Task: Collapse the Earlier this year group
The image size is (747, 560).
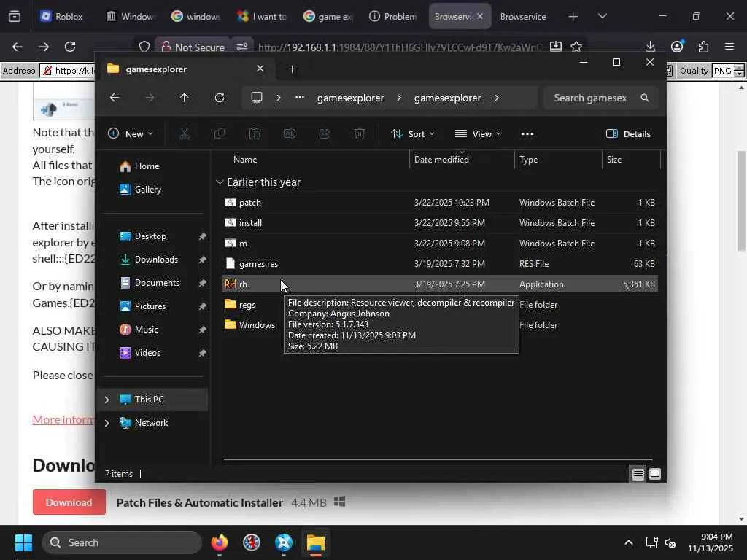Action: 220,182
